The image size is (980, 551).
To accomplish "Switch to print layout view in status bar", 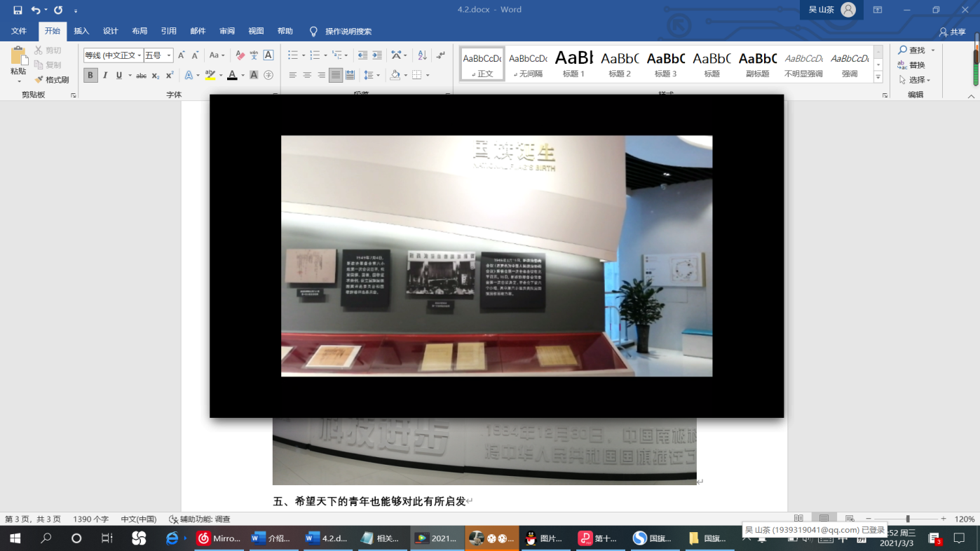I will point(824,519).
